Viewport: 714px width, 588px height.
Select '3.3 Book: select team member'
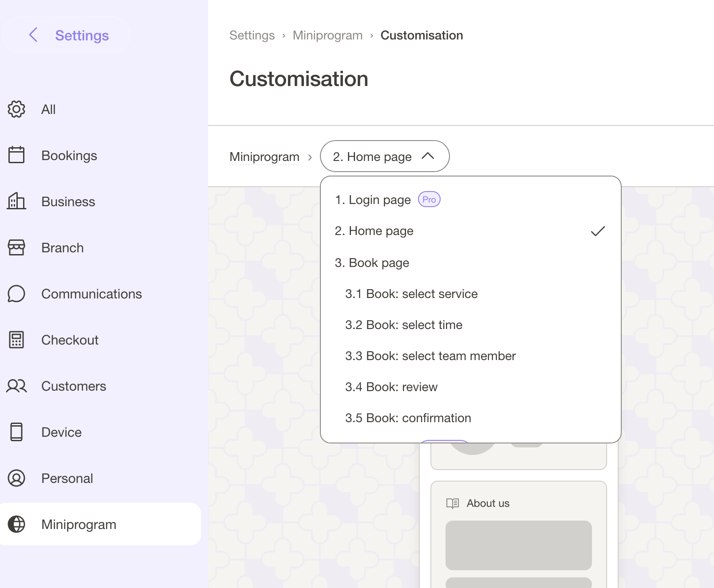[470, 356]
